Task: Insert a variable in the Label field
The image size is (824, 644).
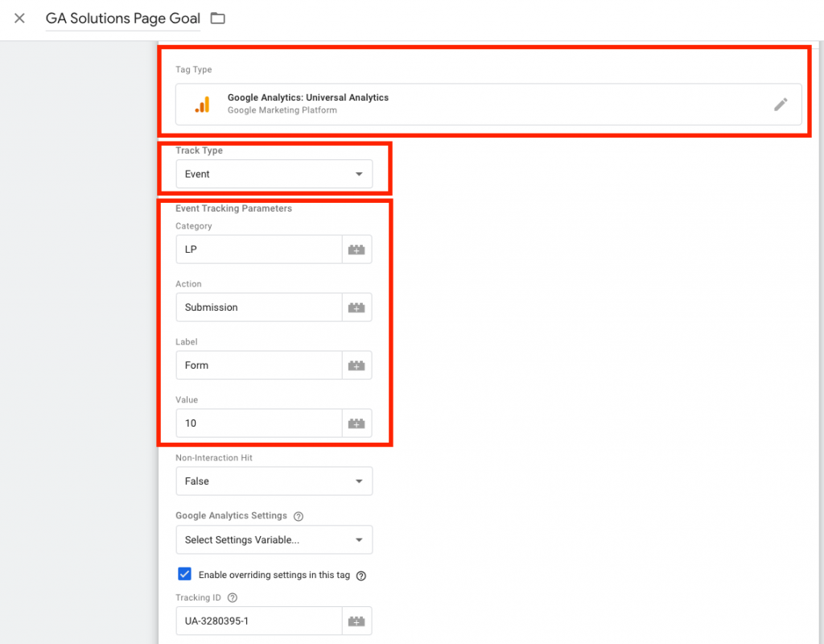Action: click(x=356, y=365)
